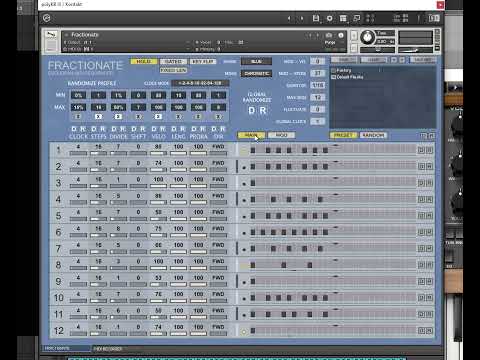Toggle the KEY FLIP button
The height and width of the screenshot is (360, 480).
pyautogui.click(x=203, y=61)
